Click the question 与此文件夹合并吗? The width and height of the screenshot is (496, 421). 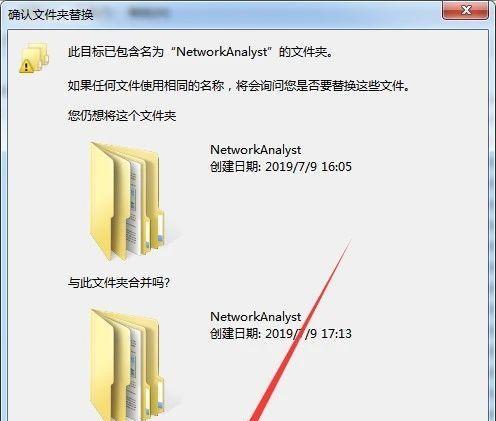[x=119, y=283]
